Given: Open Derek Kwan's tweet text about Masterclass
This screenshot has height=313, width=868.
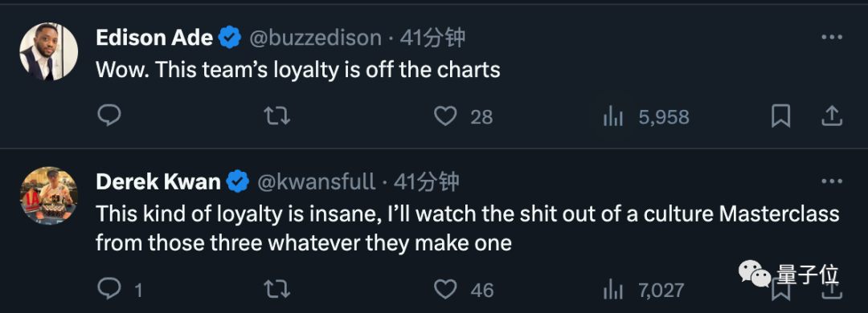Looking at the screenshot, I should pyautogui.click(x=468, y=228).
